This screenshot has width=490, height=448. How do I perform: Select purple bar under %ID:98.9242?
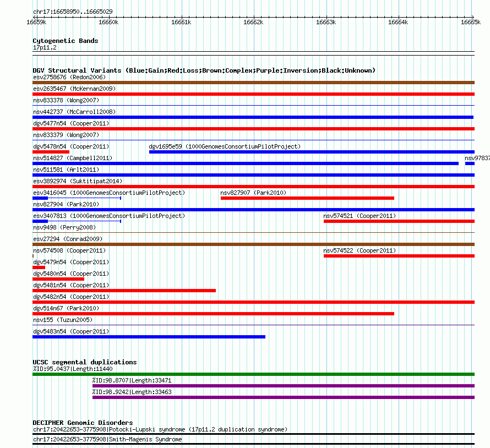(x=284, y=397)
